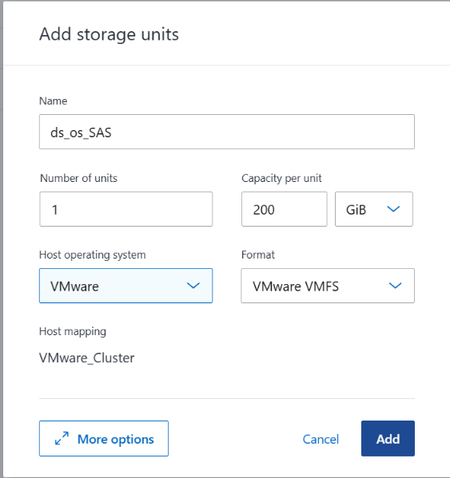Click the chevron arrow next to VMware VMFS

pyautogui.click(x=395, y=286)
